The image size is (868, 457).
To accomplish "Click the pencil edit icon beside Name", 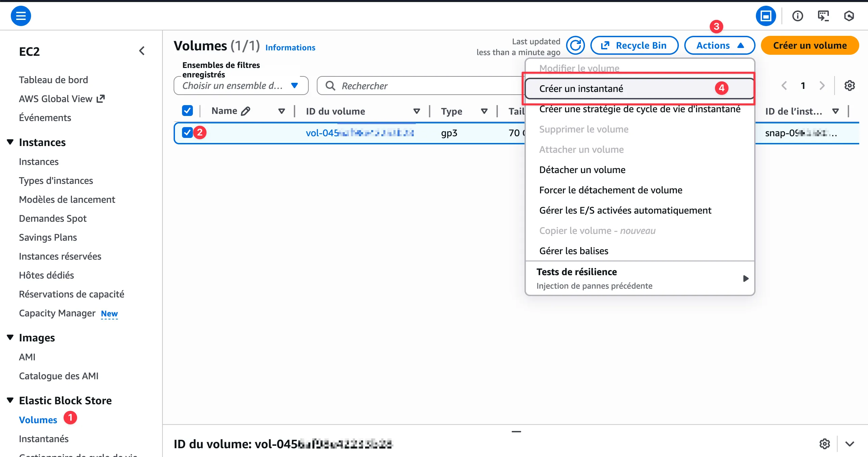I will click(246, 111).
